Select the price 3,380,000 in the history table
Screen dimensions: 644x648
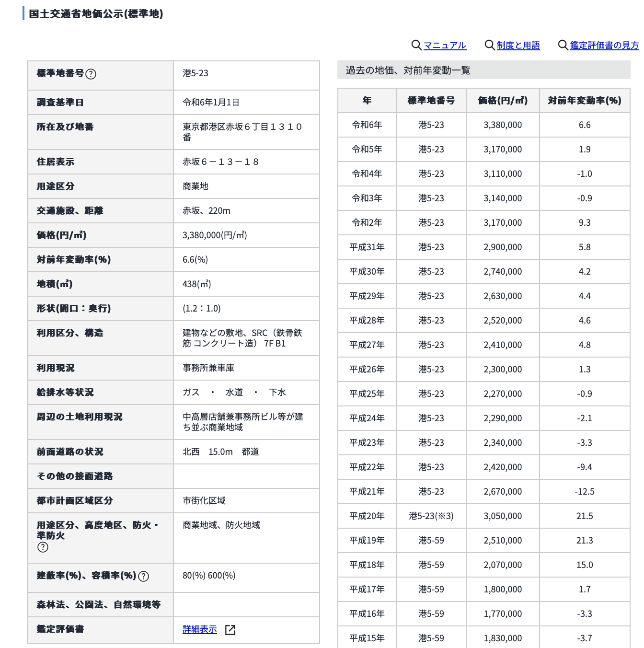coord(503,125)
